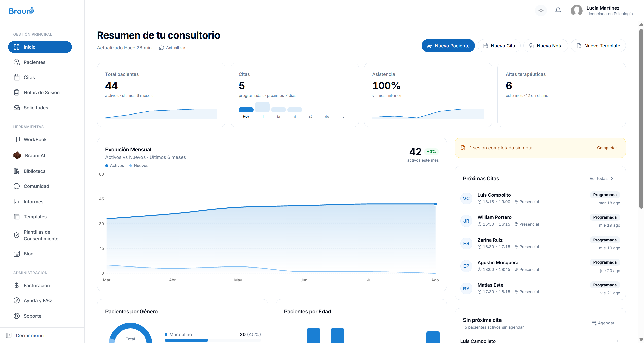This screenshot has height=343, width=644.
Task: Select the mi day bar in Citas card
Action: tap(262, 107)
